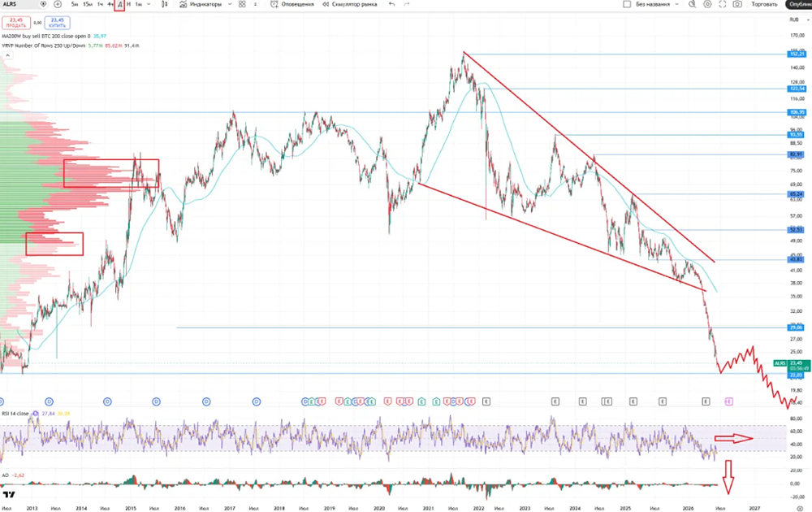812x512 pixels.
Task: Click the 43,83 price level label
Action: [797, 259]
